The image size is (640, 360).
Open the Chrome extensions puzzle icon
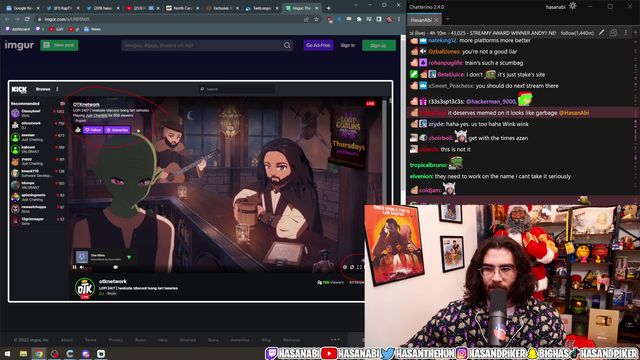(359, 19)
